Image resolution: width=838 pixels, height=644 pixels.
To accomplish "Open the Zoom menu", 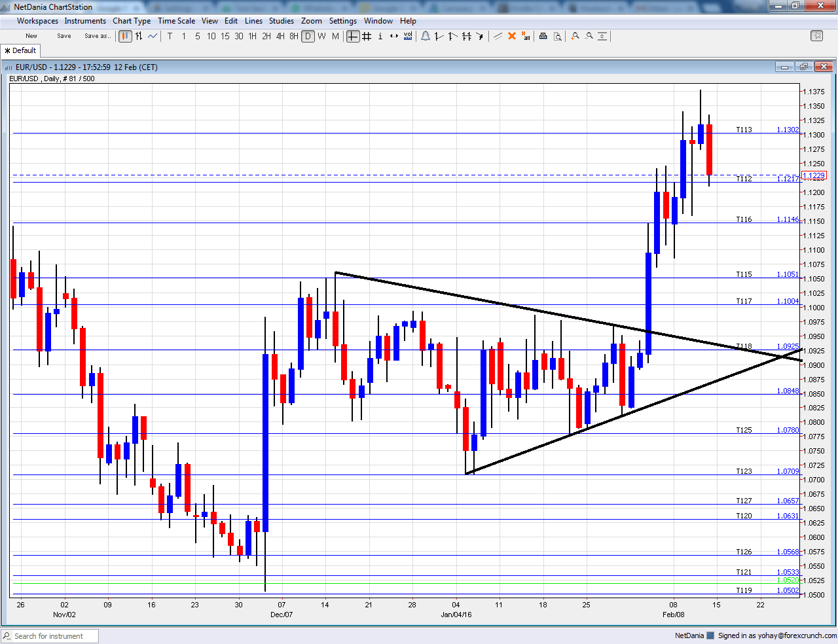I will tap(312, 21).
